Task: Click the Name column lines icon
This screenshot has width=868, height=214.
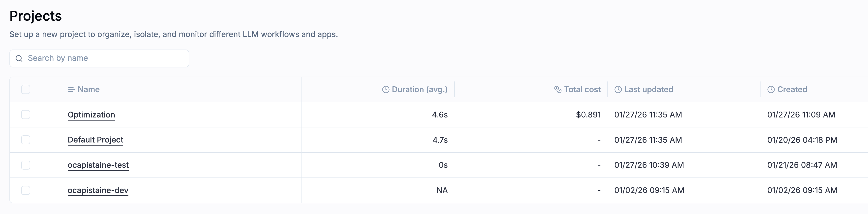Action: 71,90
